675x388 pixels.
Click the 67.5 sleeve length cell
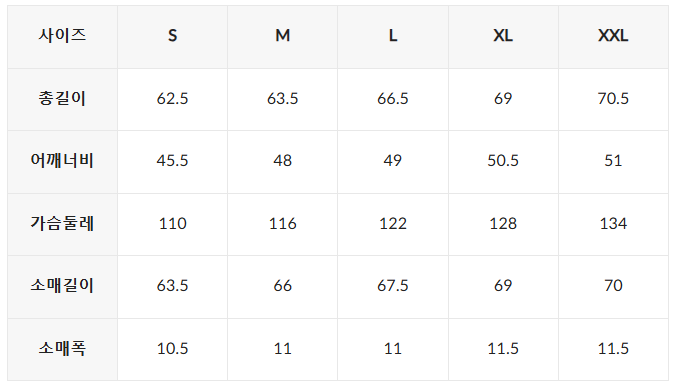tap(393, 287)
